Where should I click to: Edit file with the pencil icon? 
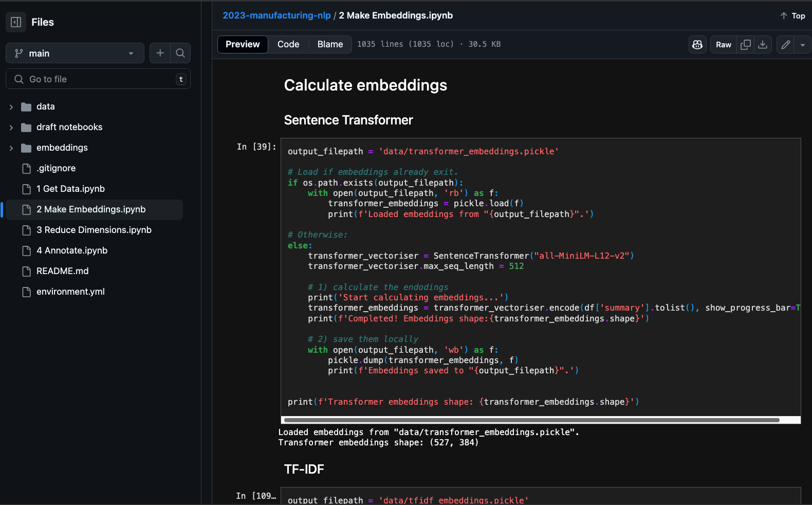tap(785, 45)
